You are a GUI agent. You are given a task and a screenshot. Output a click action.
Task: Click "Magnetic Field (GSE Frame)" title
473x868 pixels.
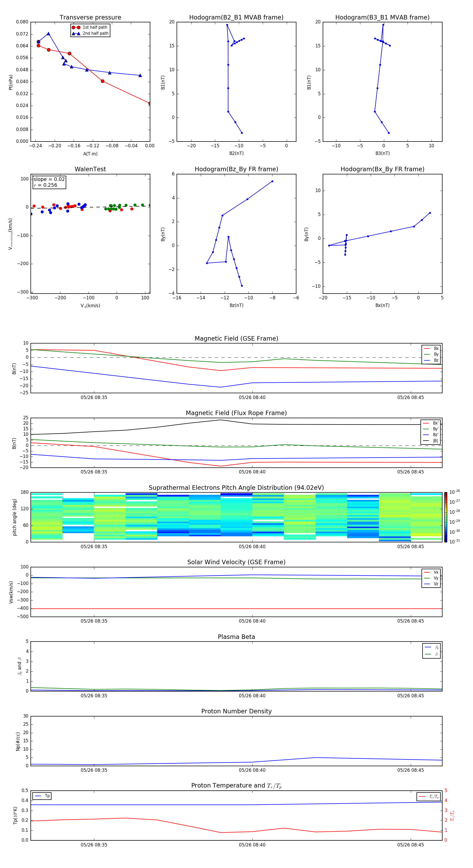[236, 339]
